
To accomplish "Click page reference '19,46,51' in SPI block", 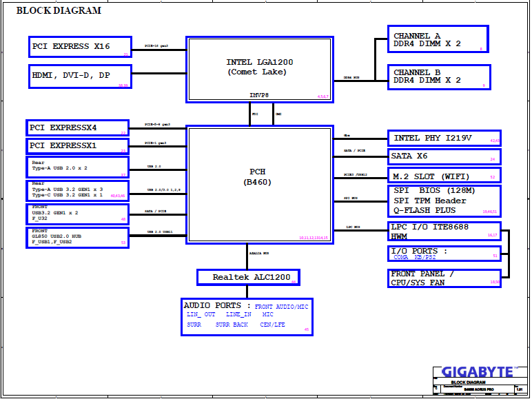I will (490, 212).
